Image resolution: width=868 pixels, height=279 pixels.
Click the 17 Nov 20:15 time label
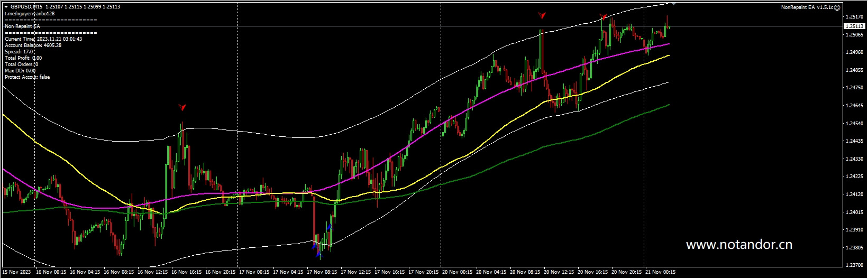[x=424, y=272]
